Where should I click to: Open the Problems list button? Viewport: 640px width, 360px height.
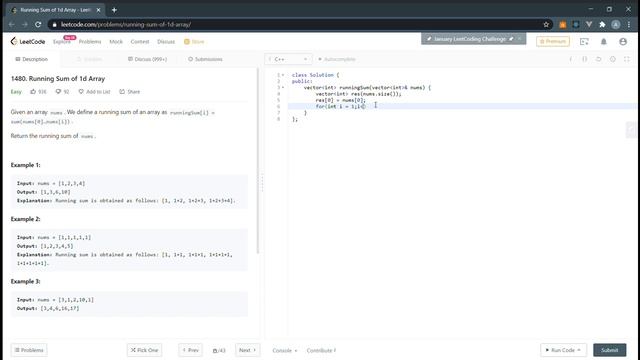[29, 350]
